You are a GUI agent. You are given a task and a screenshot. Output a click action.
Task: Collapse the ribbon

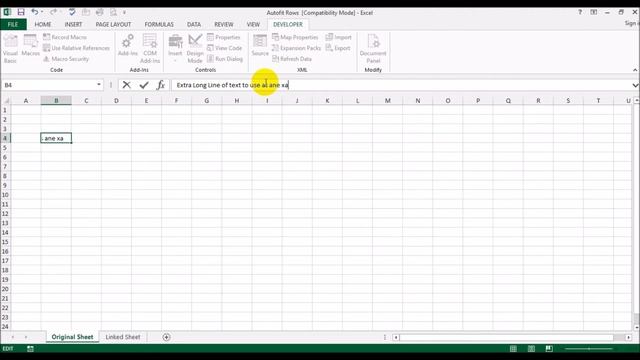click(x=635, y=70)
